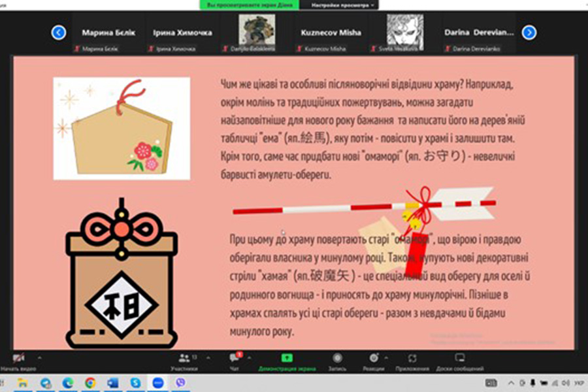588x392 pixels.
Task: Click the slide text 'минулого року.'
Action: (x=261, y=331)
